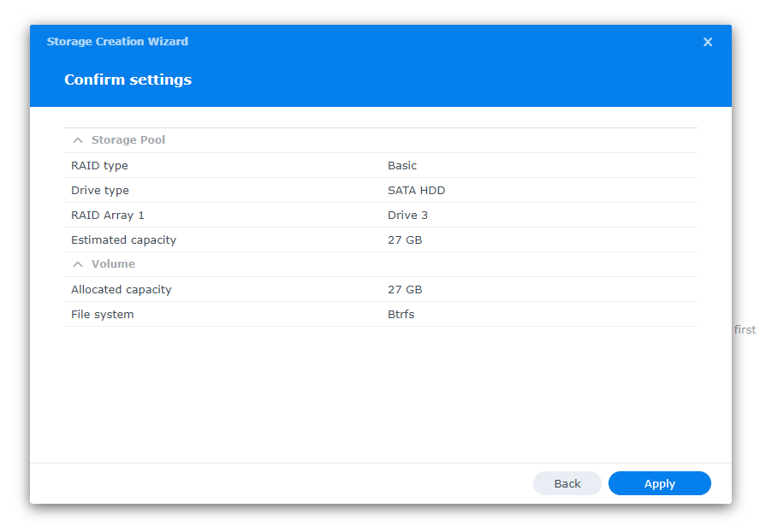
Task: Click the Basic RAID type value
Action: (x=402, y=165)
